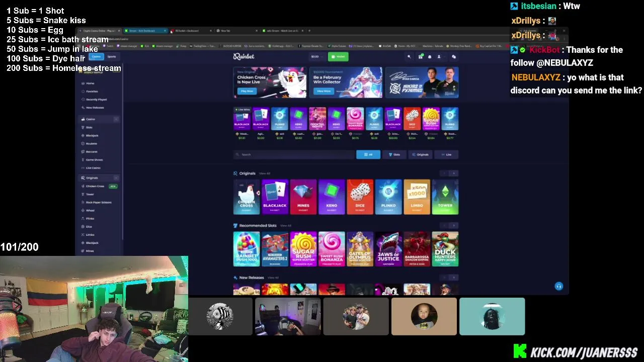The height and width of the screenshot is (362, 644).
Task: Open Dice original game tile
Action: 360,197
